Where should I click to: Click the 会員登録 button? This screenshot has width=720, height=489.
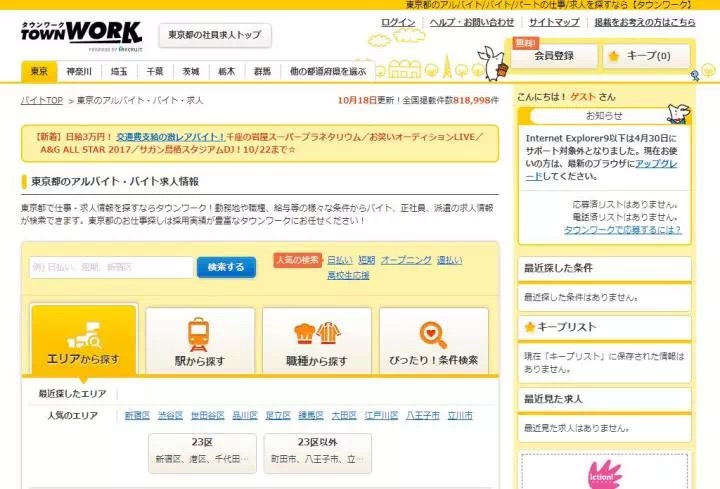pyautogui.click(x=554, y=56)
